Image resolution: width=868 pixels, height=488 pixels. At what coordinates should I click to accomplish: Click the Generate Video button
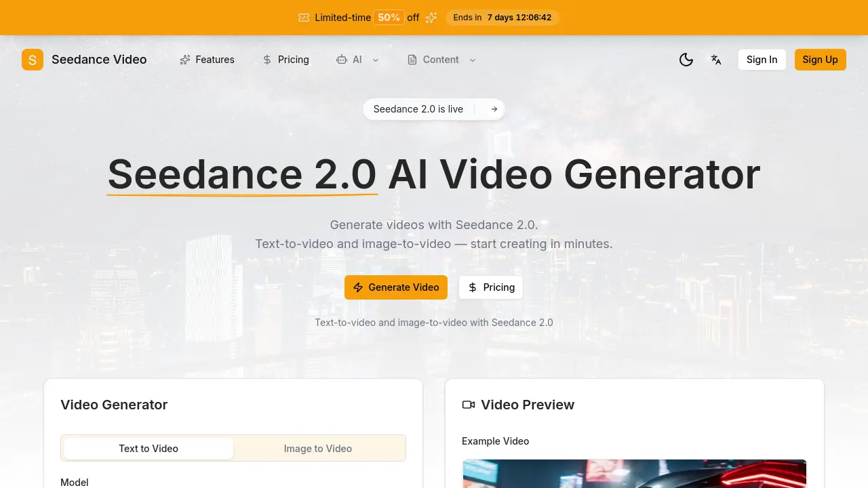(396, 287)
